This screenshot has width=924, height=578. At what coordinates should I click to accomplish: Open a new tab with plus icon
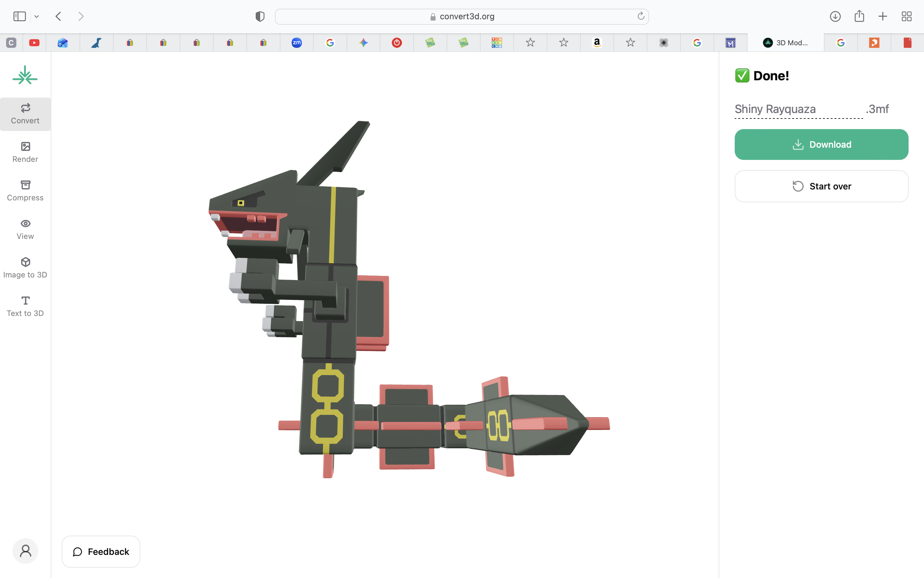(883, 16)
